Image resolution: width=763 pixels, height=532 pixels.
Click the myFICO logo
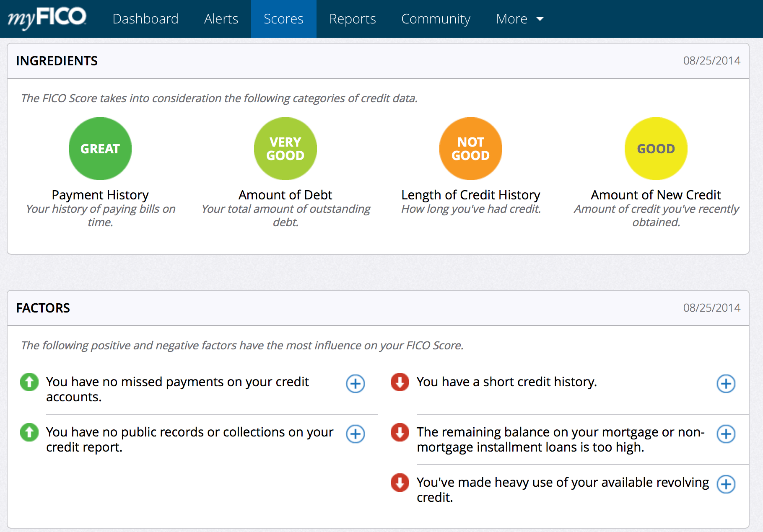point(47,18)
